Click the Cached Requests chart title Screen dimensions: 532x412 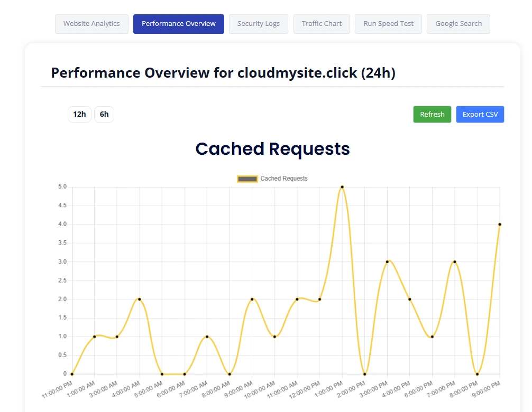click(x=272, y=148)
